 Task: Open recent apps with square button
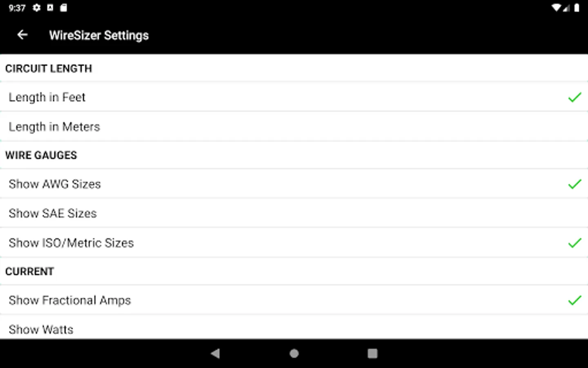coord(372,353)
